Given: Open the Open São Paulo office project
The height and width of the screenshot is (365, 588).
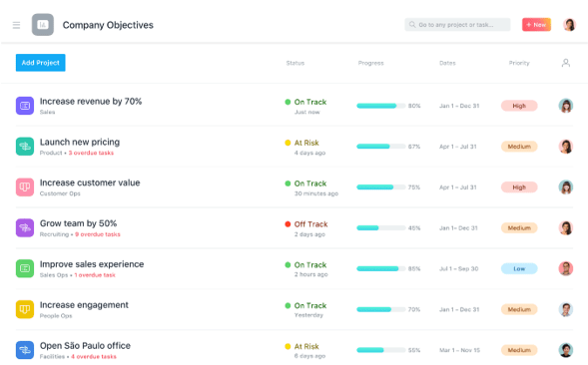Looking at the screenshot, I should [x=85, y=345].
